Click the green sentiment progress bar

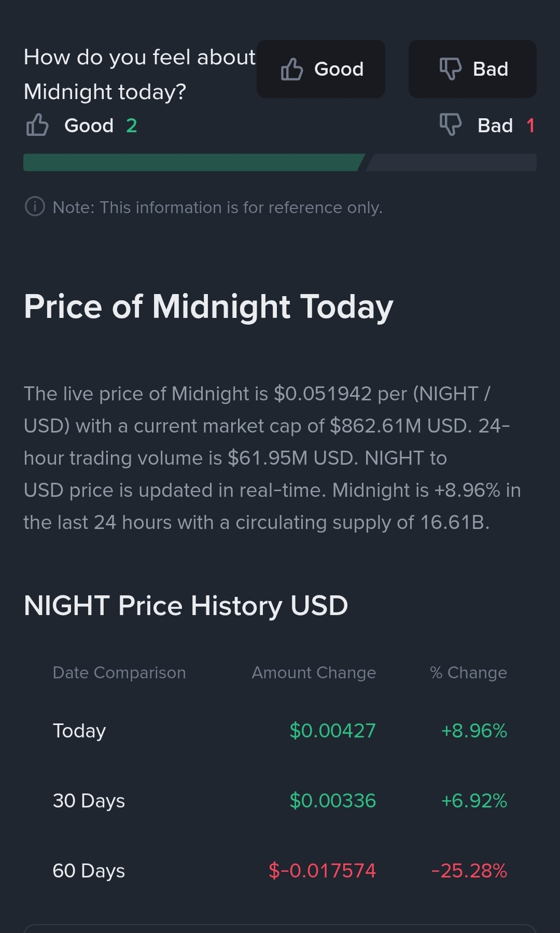(x=192, y=162)
